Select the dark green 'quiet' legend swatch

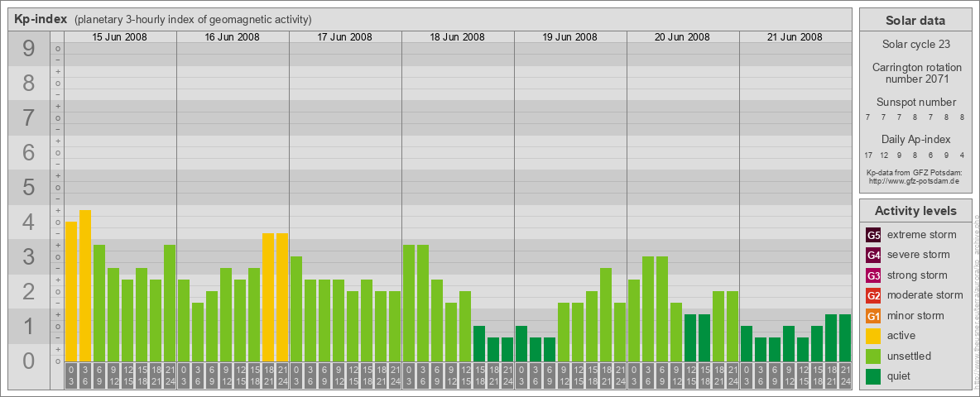tap(873, 376)
